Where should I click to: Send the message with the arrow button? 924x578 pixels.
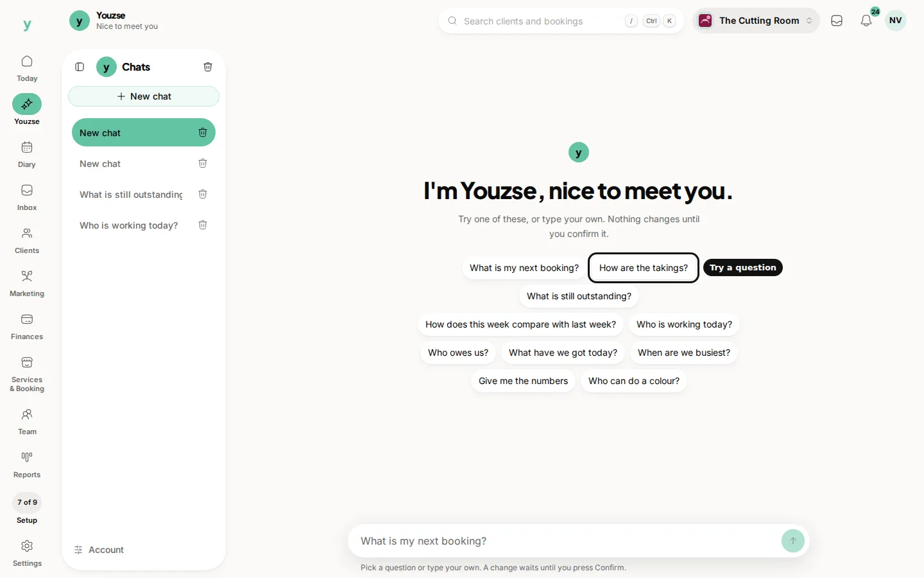click(793, 541)
